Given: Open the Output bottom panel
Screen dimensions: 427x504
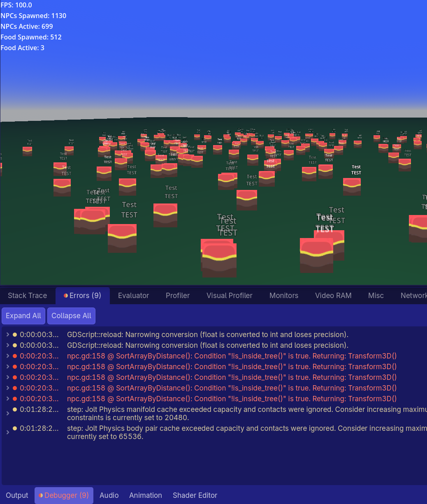Looking at the screenshot, I should click(x=17, y=495).
